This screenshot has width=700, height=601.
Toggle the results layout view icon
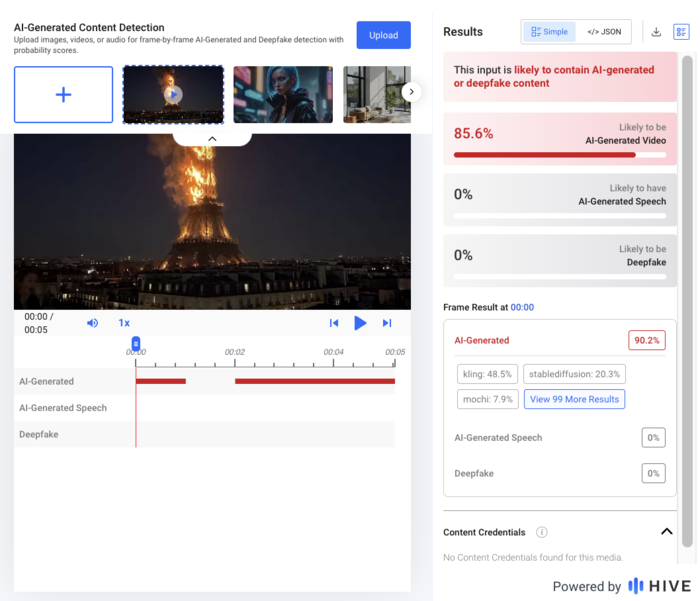[x=681, y=32]
